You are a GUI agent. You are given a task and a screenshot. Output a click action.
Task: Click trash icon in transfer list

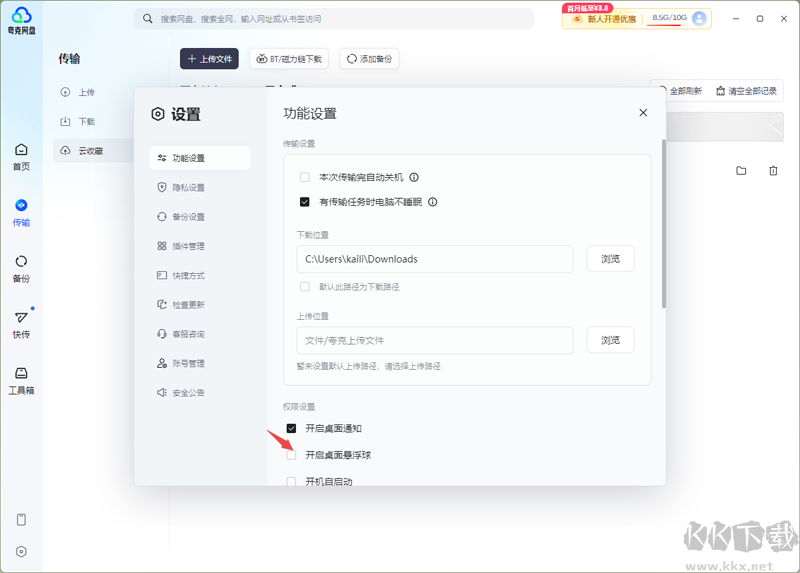pos(773,170)
